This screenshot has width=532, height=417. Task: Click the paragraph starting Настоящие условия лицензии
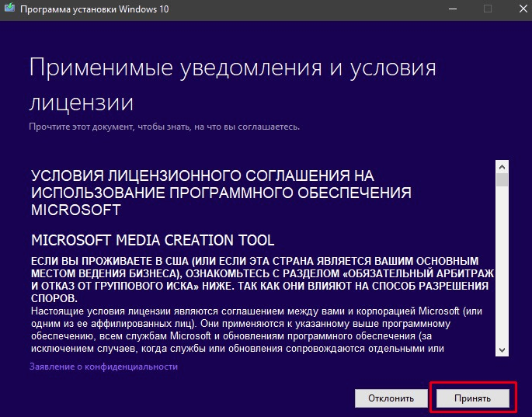256,330
